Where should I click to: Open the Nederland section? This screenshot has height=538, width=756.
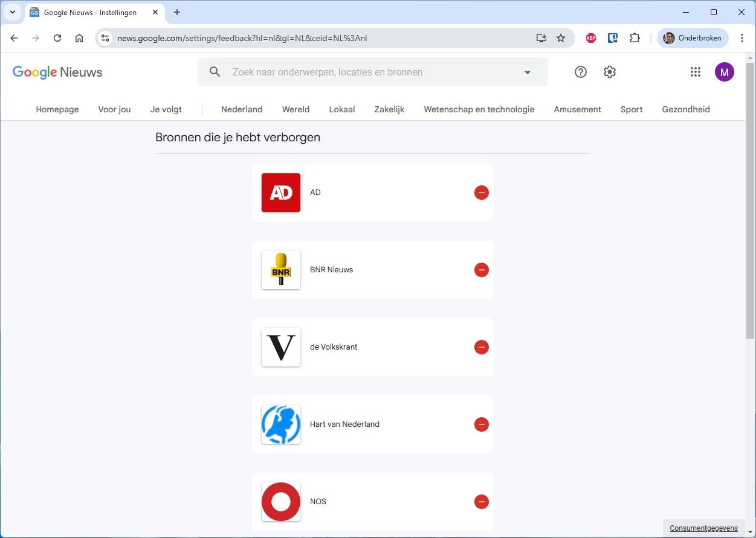point(242,109)
